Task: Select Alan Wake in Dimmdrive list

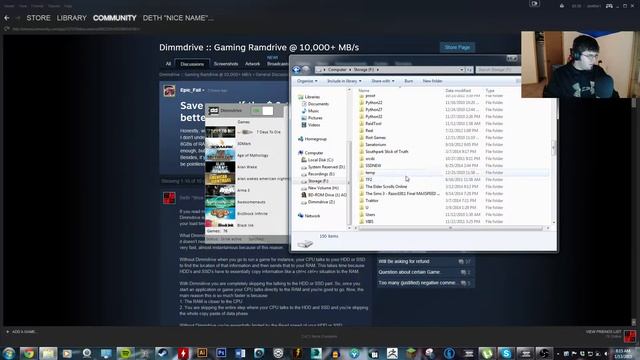Action: 247,167
